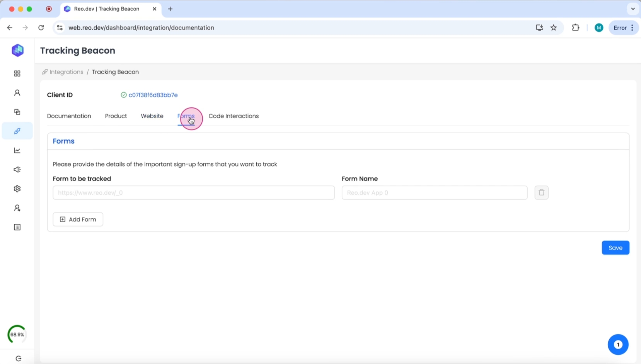Viewport: 641px width, 364px height.
Task: Select the Website tab
Action: (x=152, y=116)
